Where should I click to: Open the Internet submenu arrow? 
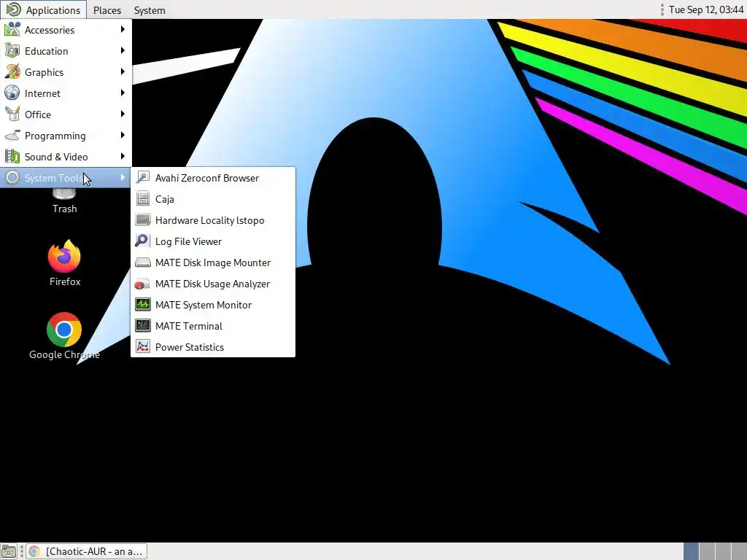pos(123,93)
